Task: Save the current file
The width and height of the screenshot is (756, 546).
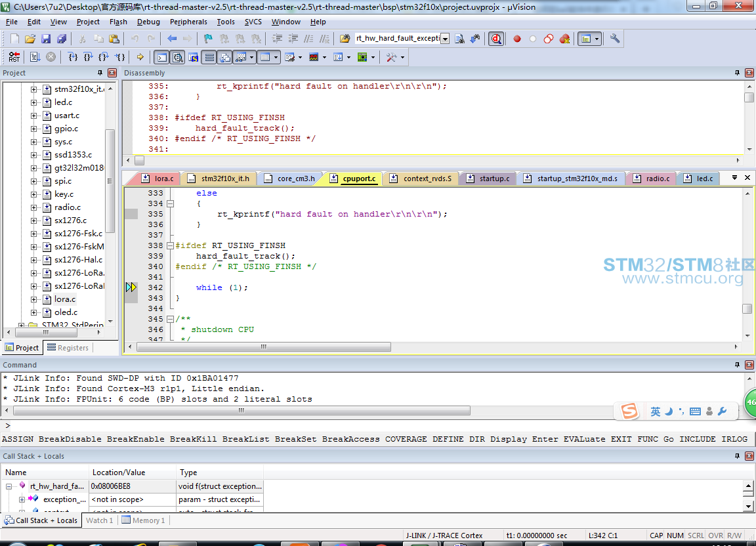Action: 46,39
